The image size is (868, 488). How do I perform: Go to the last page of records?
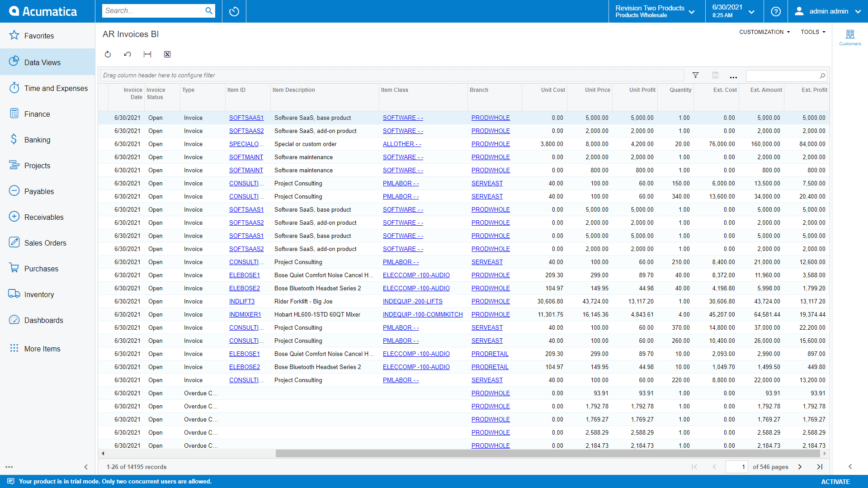(x=820, y=466)
